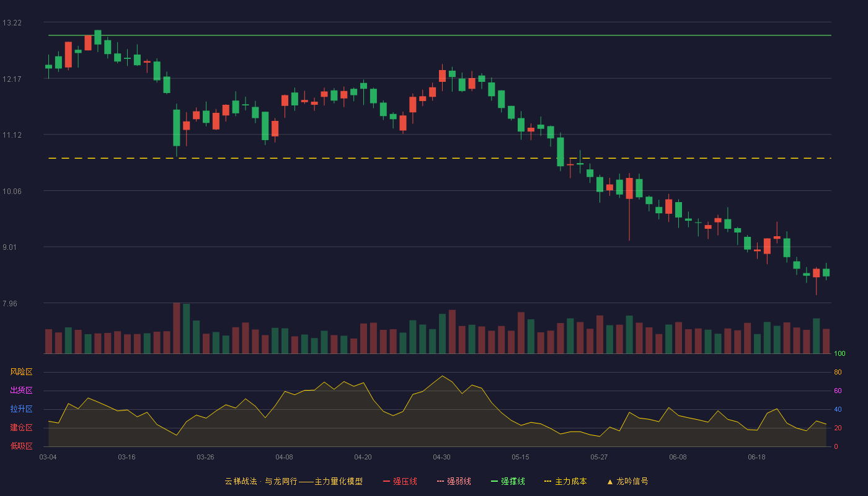The image size is (868, 496).
Task: Click the 04-20 date label
Action: point(363,457)
